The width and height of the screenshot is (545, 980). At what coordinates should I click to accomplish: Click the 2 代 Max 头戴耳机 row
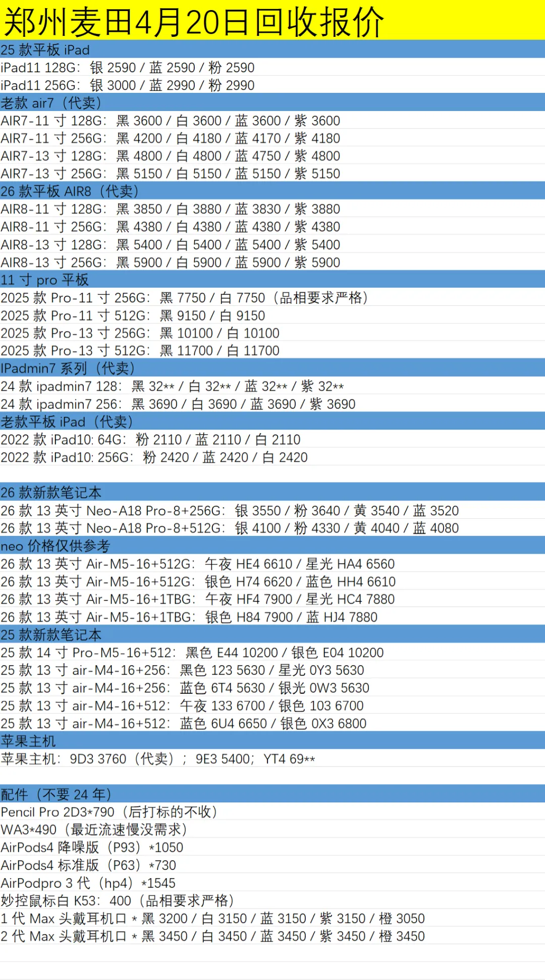coord(272,936)
